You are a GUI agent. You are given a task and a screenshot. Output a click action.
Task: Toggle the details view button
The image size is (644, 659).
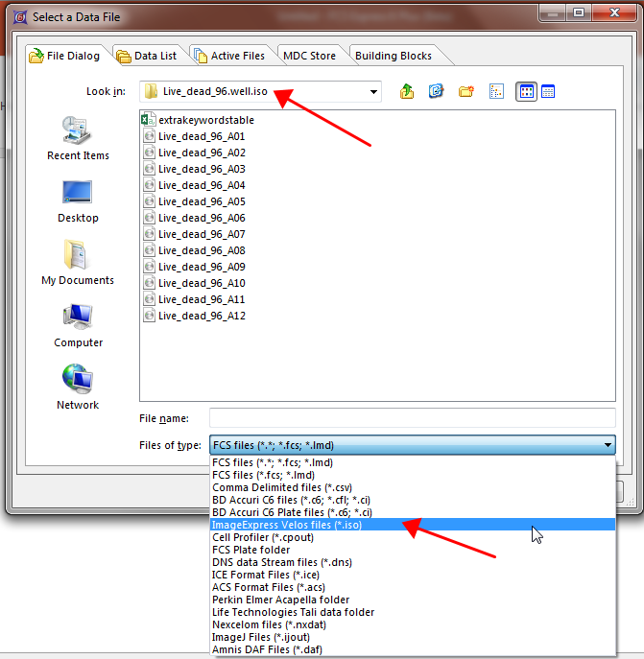coord(548,91)
